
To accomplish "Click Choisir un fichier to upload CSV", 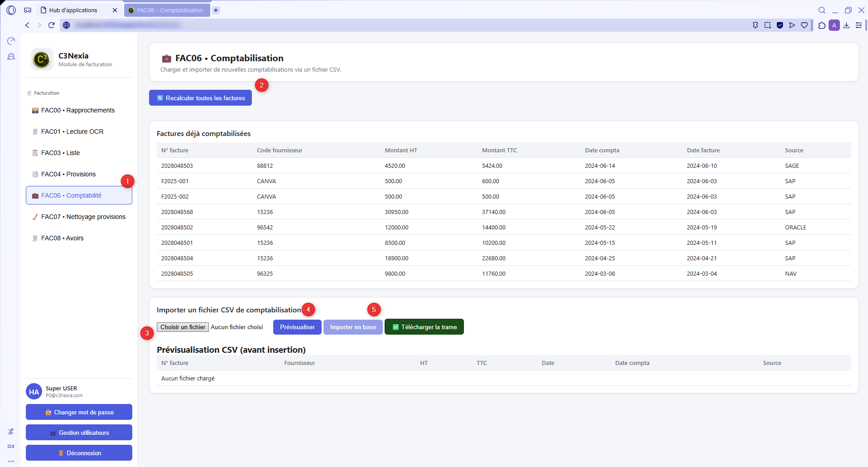I will (183, 327).
